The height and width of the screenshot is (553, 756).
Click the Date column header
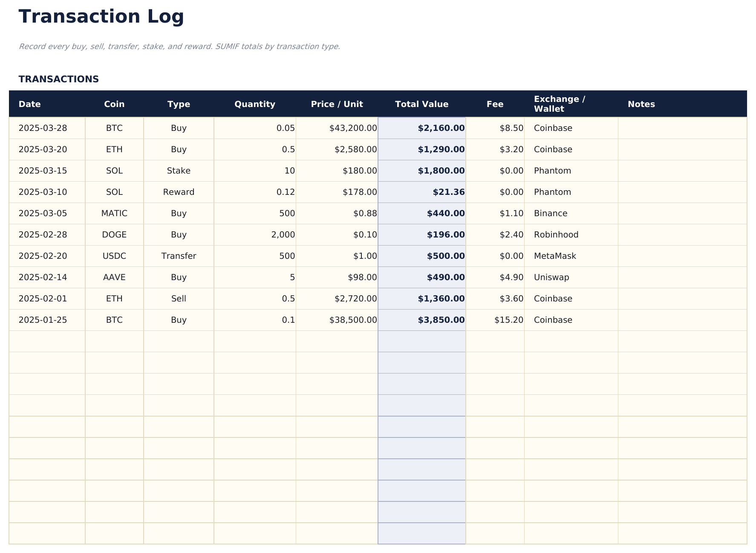[29, 104]
